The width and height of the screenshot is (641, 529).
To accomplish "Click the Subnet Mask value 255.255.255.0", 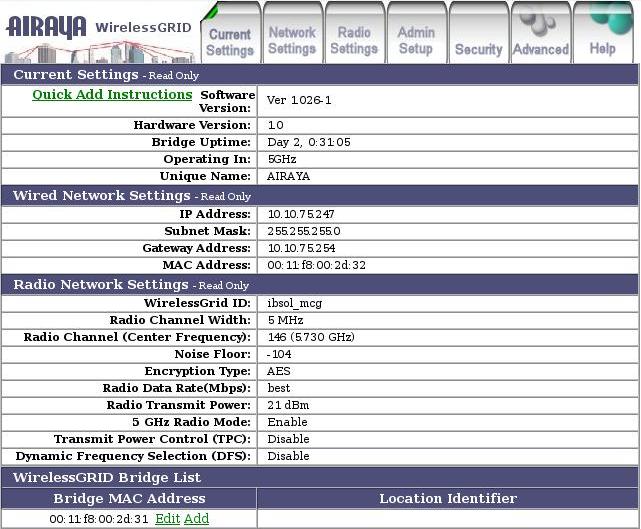I will (x=304, y=231).
